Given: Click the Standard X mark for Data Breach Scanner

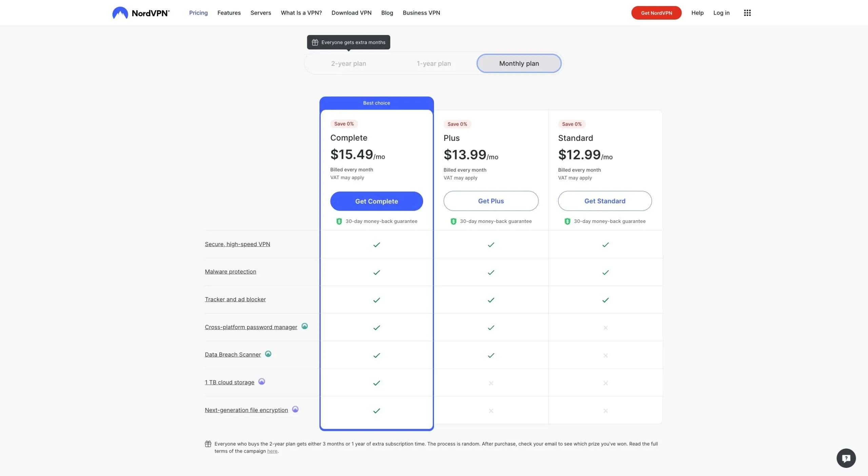Looking at the screenshot, I should (x=606, y=356).
